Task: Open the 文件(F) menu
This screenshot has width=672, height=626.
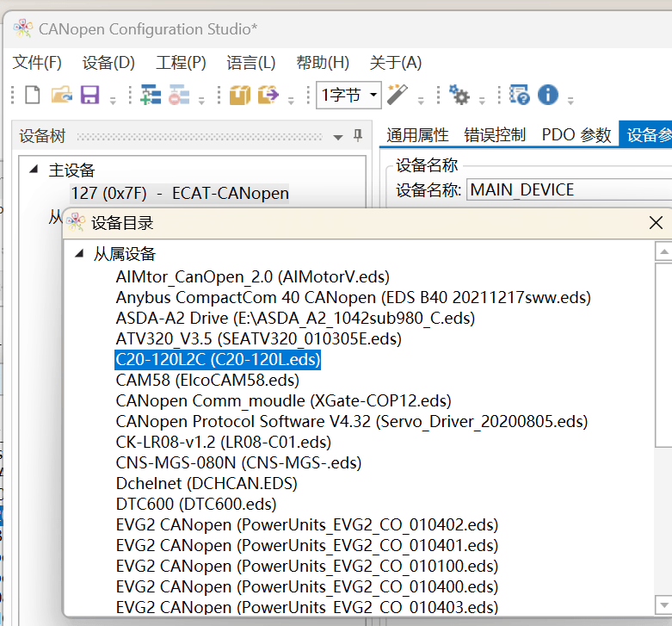Action: (x=37, y=63)
